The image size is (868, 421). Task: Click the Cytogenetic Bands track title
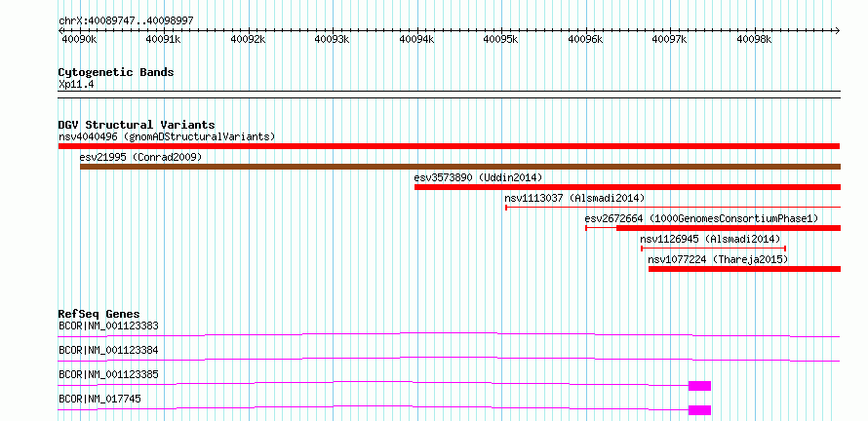[116, 72]
